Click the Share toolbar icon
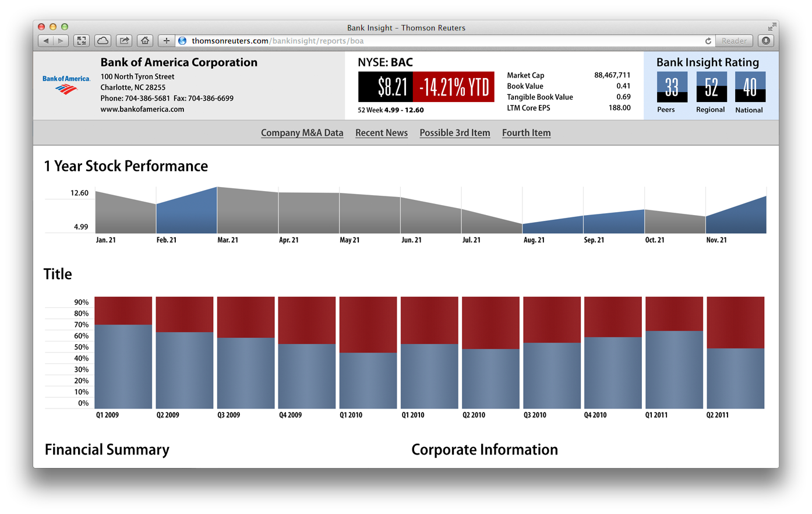Image resolution: width=812 pixels, height=514 pixels. 124,41
